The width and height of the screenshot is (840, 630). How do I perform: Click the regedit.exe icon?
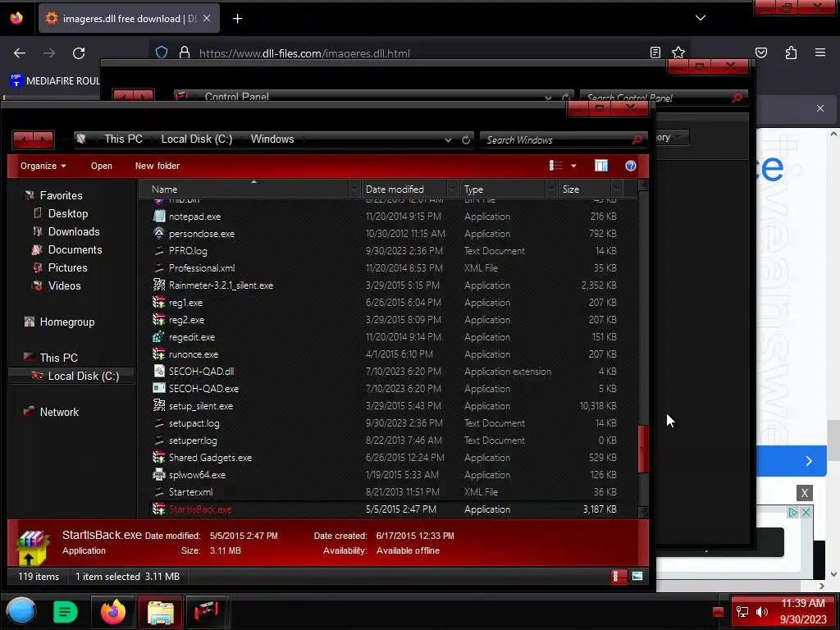pyautogui.click(x=159, y=337)
